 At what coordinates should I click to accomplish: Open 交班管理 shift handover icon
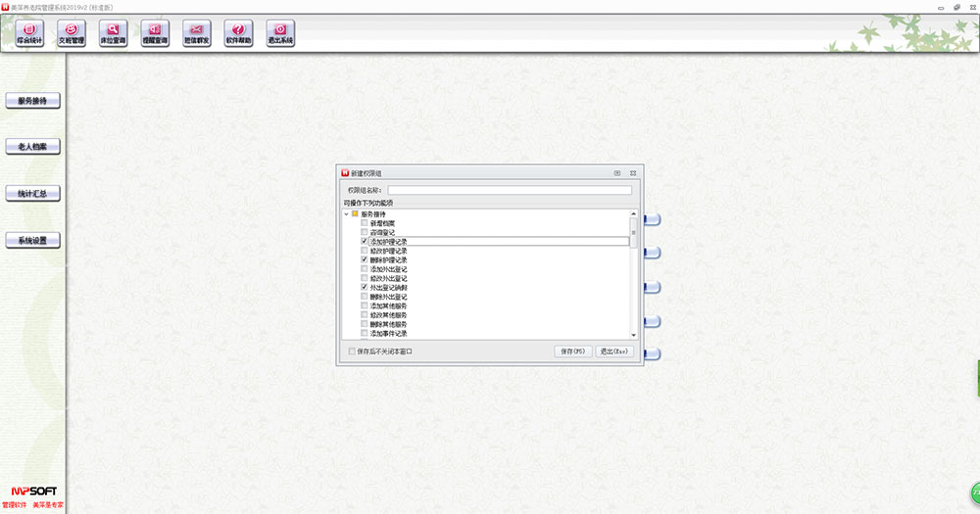pos(72,33)
